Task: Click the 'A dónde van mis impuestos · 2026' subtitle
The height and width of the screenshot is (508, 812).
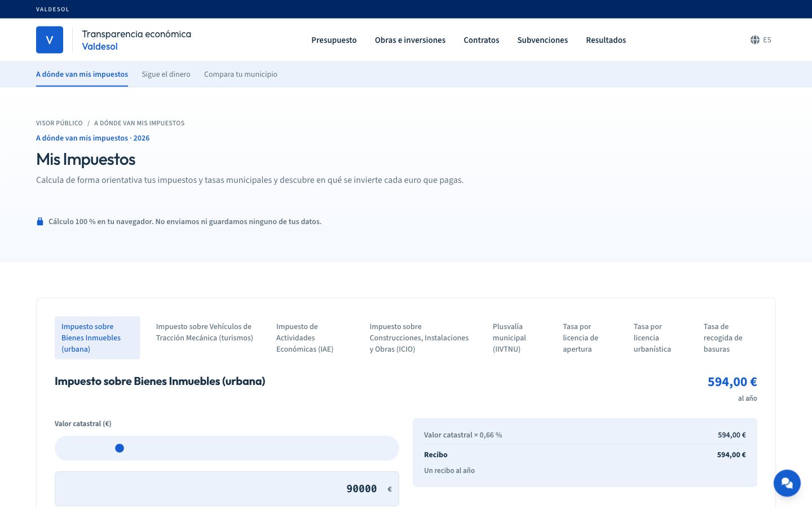Action: pos(93,138)
